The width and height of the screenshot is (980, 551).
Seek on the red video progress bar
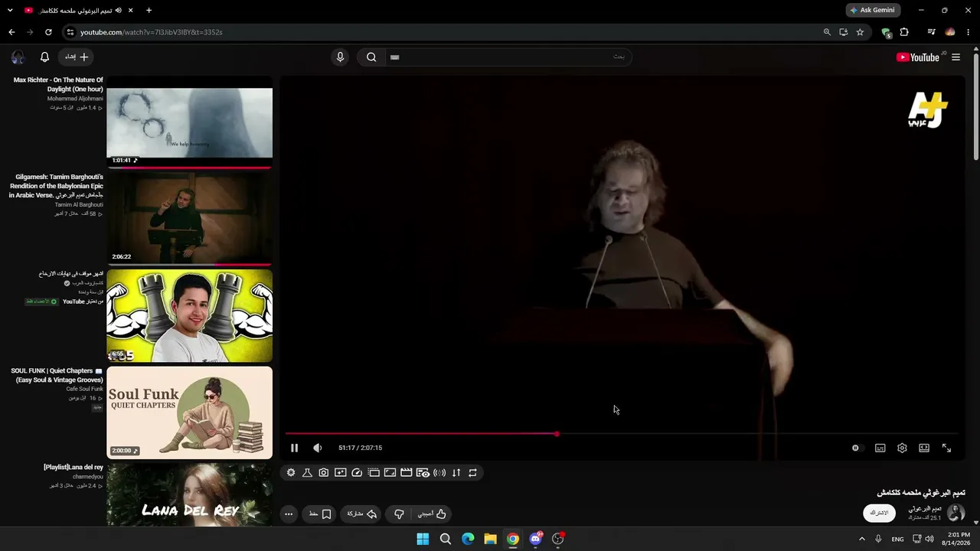click(621, 434)
